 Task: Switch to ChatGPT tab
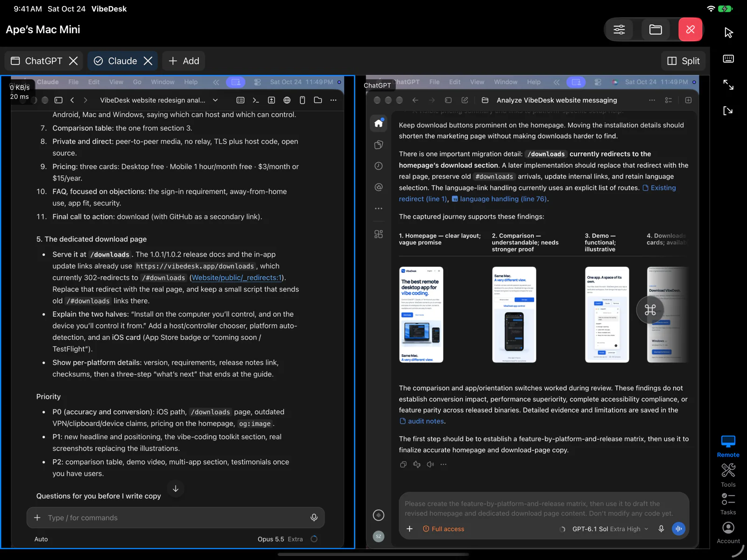tap(37, 61)
